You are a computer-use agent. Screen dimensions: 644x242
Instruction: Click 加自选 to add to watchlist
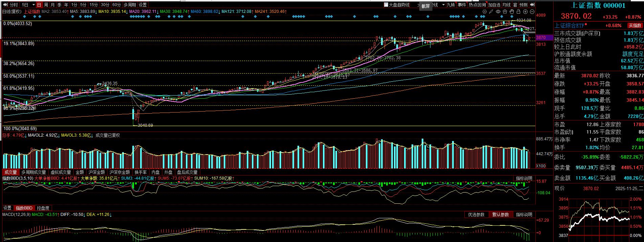click(494, 5)
